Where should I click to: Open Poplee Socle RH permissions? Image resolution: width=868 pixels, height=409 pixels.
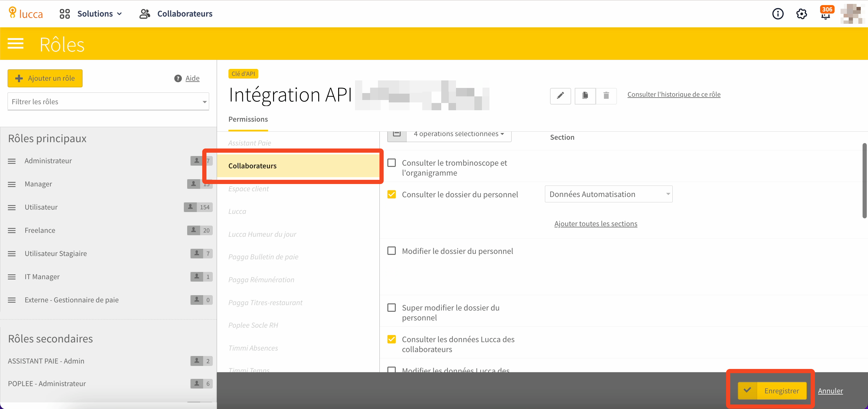tap(253, 325)
